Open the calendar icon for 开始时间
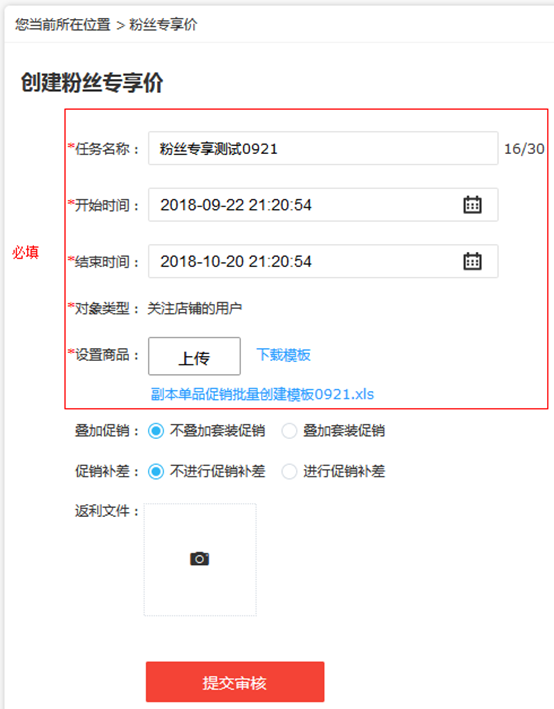The height and width of the screenshot is (709, 554). pos(472,205)
